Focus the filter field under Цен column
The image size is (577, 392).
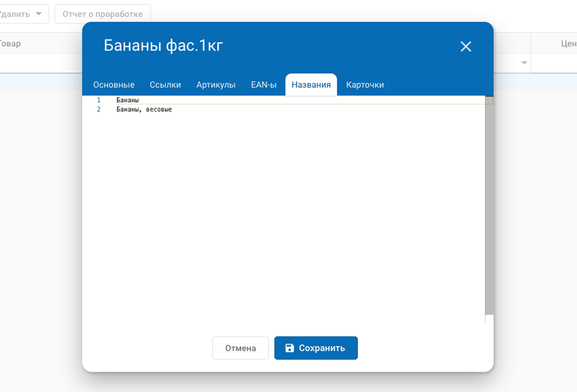coord(554,63)
